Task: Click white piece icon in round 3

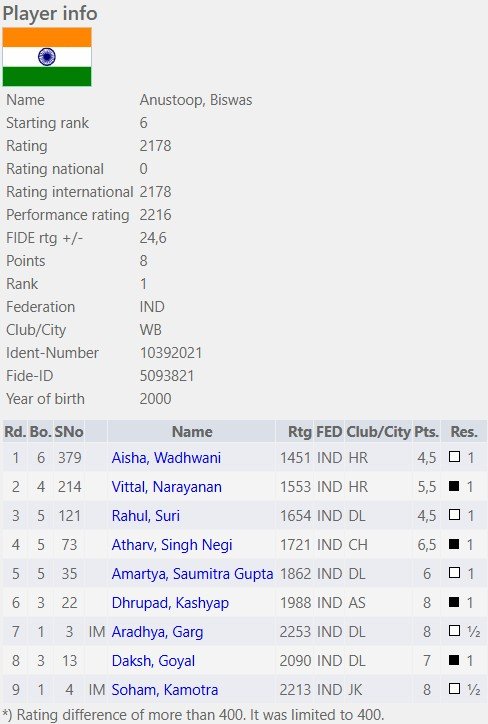Action: [454, 515]
